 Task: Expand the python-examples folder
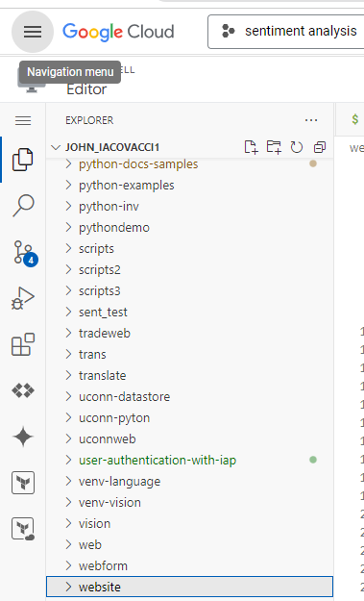pos(68,186)
